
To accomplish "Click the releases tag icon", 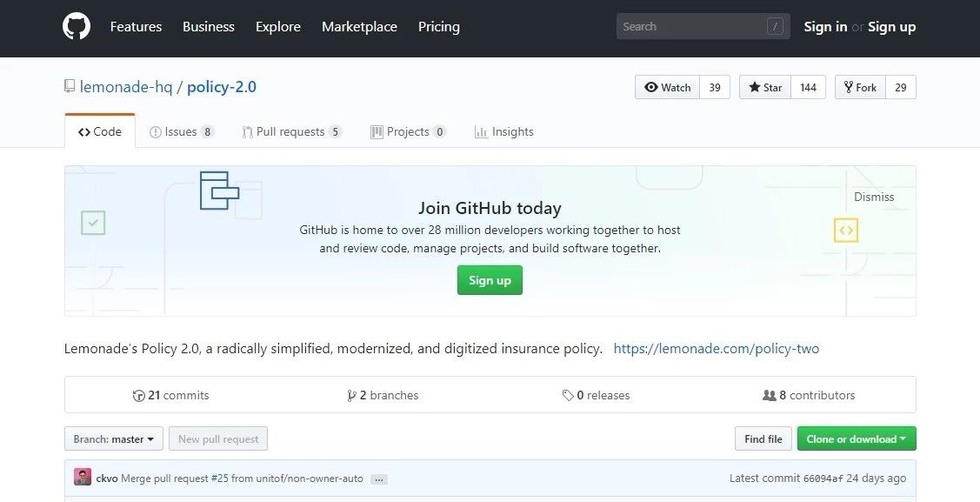I will 568,396.
